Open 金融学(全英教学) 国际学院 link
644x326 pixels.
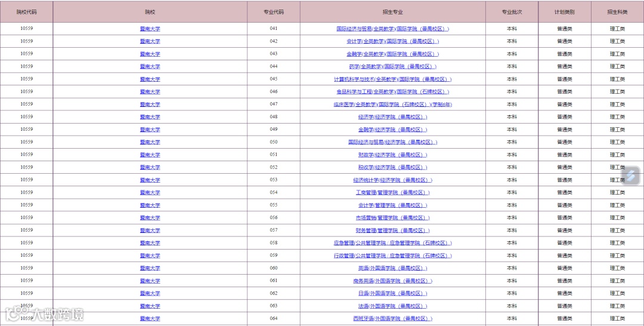(x=392, y=54)
